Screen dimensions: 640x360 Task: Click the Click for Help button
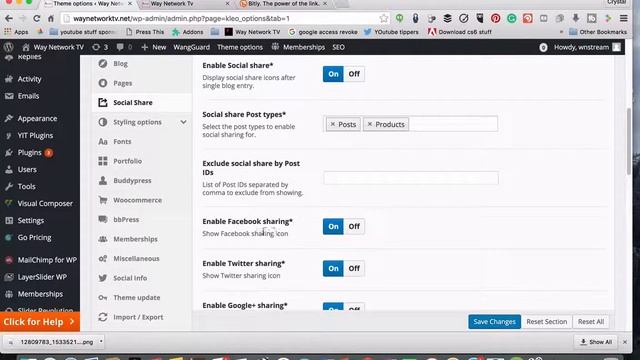(x=40, y=322)
